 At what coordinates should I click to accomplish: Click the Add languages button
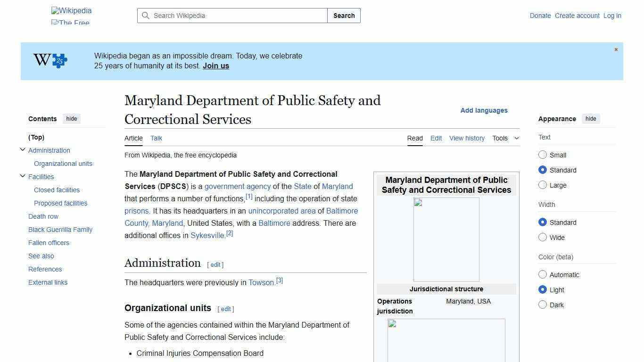click(x=484, y=110)
